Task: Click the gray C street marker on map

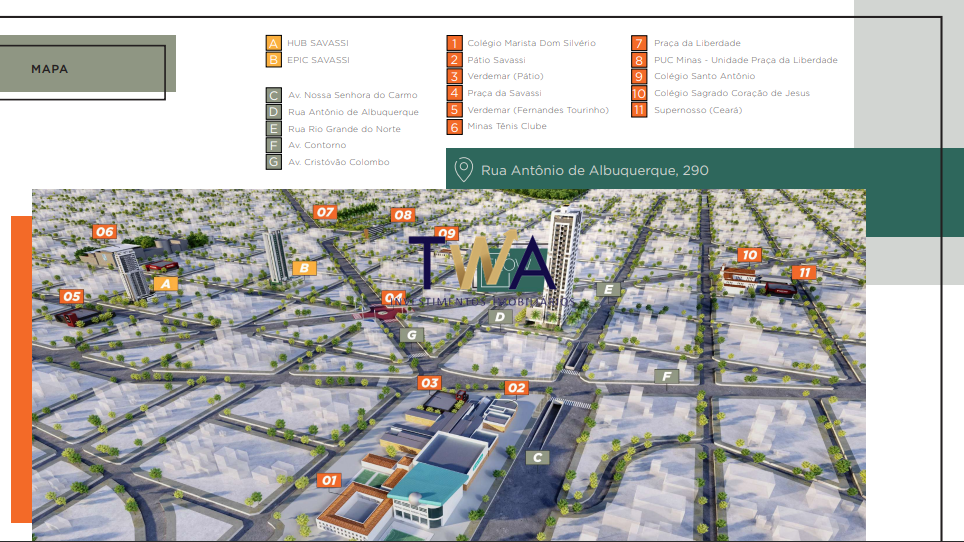Action: pyautogui.click(x=538, y=458)
